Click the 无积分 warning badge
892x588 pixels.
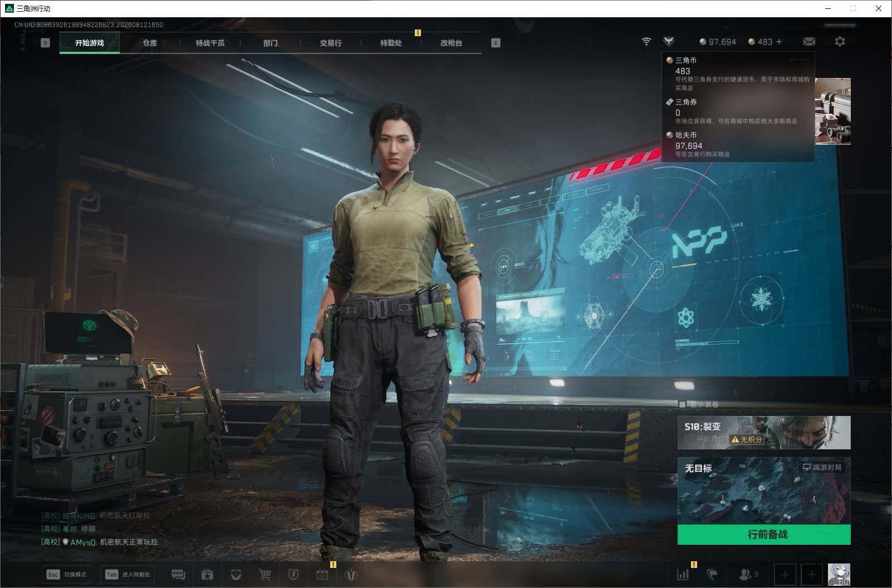pos(747,439)
